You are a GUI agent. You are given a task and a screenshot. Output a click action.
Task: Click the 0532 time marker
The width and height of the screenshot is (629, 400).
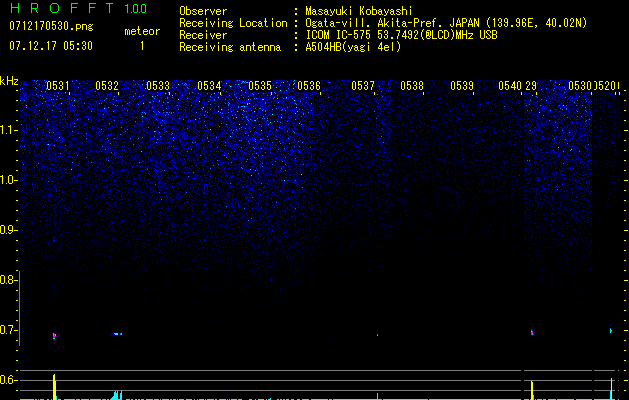click(x=107, y=86)
